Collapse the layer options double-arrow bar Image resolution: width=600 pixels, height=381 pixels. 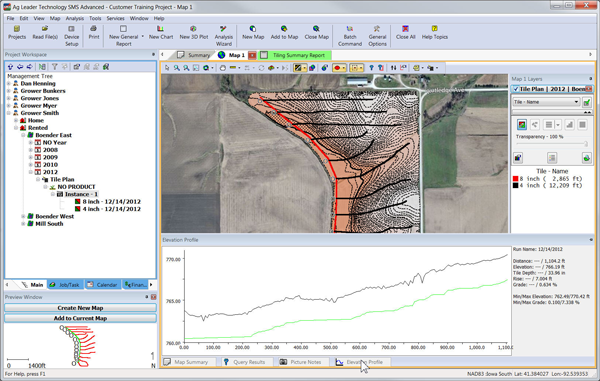tap(552, 112)
